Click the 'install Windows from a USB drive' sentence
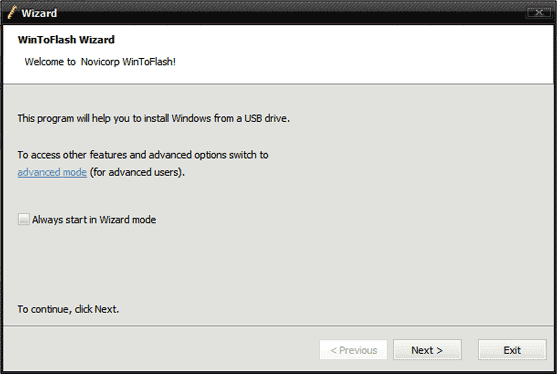Viewport: 557px width, 374px height. [x=153, y=118]
